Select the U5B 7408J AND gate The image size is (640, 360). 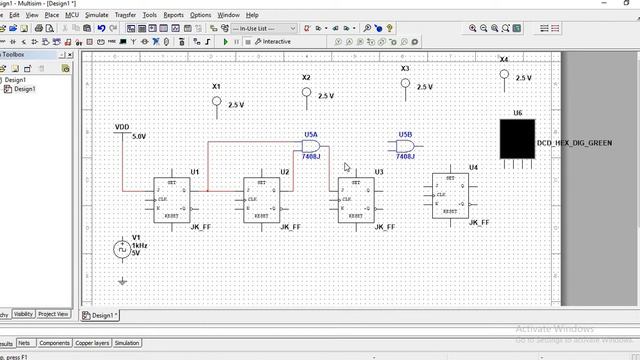(x=405, y=146)
